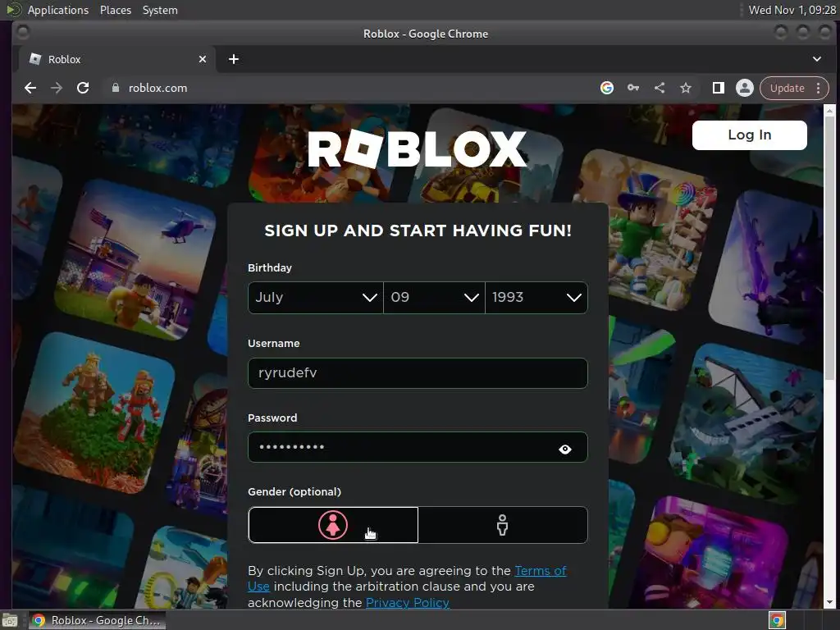Click the page vertical scrollbar thumb

[830, 248]
